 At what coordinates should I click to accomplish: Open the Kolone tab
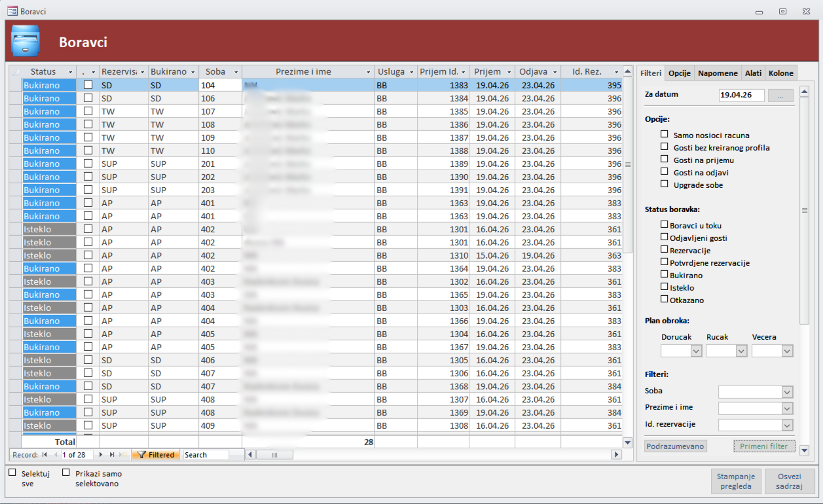click(x=780, y=73)
